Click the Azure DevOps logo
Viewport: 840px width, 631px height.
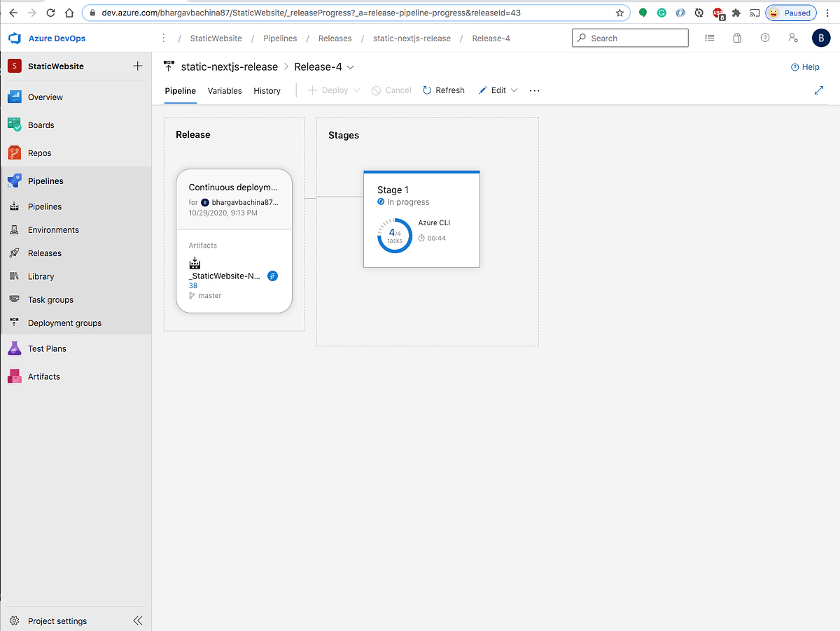click(x=15, y=38)
